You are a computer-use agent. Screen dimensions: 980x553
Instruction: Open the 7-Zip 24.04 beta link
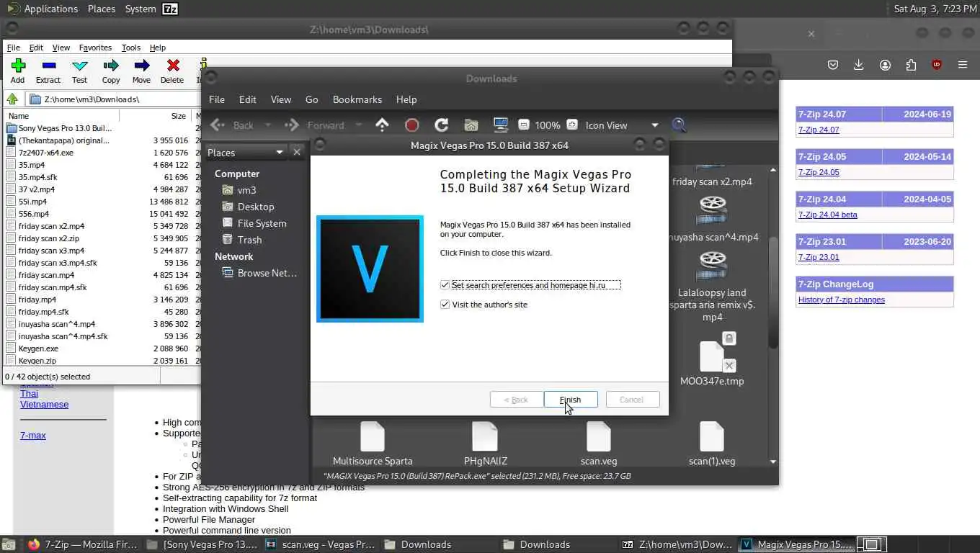pos(828,215)
